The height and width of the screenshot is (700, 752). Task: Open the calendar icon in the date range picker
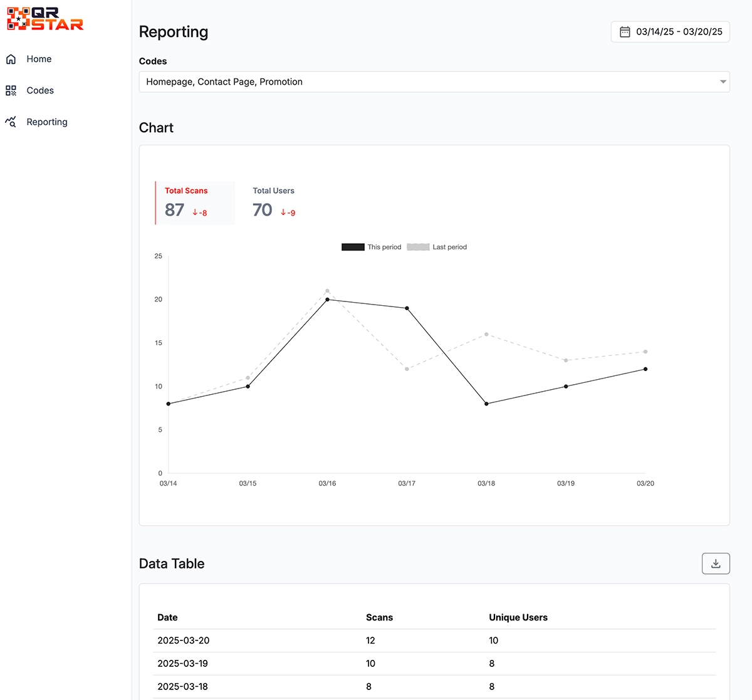point(625,31)
